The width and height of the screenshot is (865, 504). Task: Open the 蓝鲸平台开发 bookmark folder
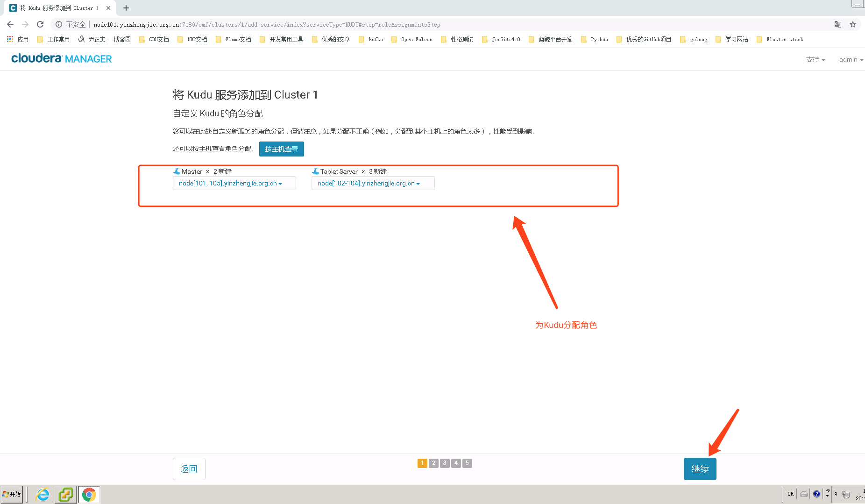coord(551,39)
